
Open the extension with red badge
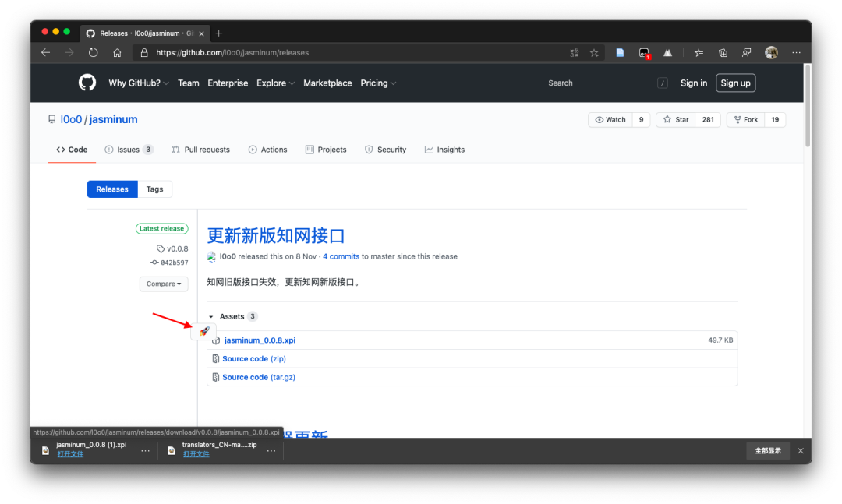644,53
